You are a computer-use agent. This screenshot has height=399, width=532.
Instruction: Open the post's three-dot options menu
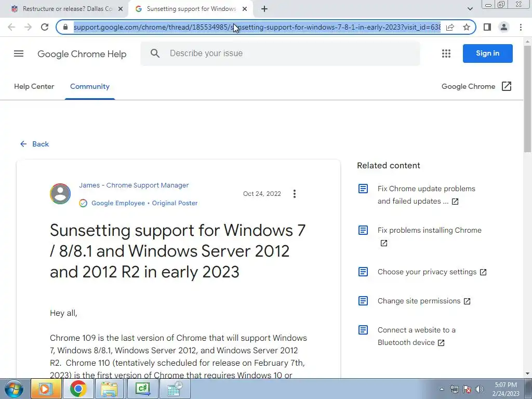[x=295, y=194]
